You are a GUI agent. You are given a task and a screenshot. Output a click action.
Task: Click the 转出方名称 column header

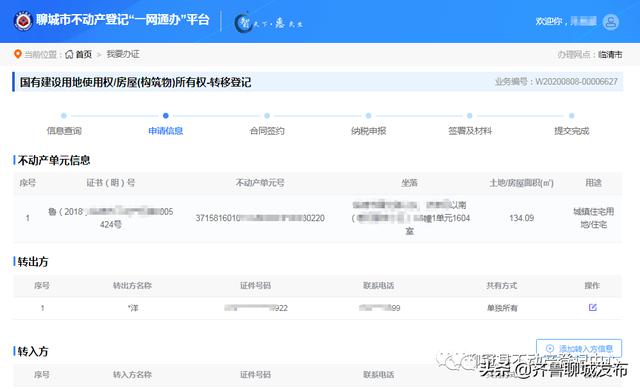(x=132, y=285)
